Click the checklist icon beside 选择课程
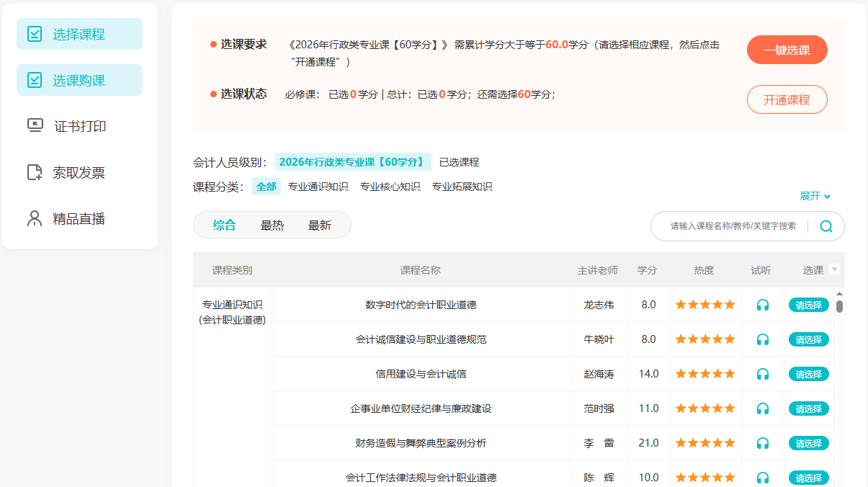Screen dimensions: 868x487 click(x=35, y=34)
